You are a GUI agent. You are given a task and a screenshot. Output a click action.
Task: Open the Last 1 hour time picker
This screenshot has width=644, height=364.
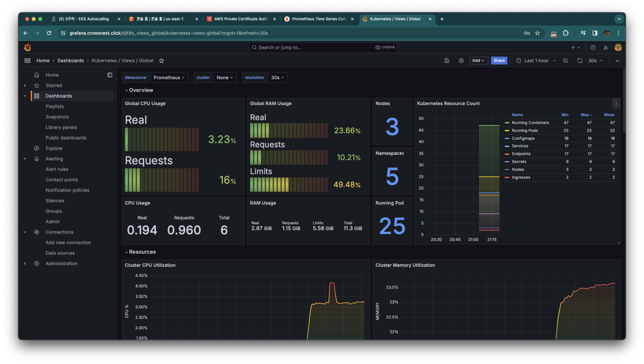coord(536,61)
